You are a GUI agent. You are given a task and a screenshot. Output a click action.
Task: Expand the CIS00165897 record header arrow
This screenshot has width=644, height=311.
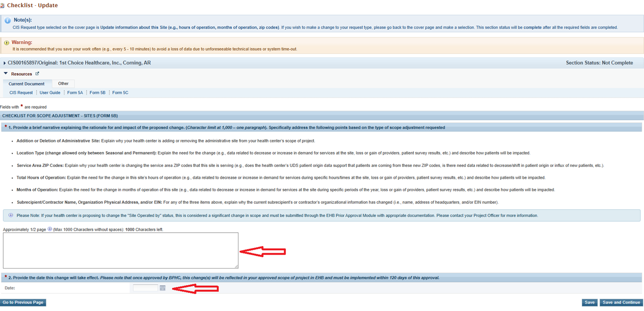click(x=5, y=63)
